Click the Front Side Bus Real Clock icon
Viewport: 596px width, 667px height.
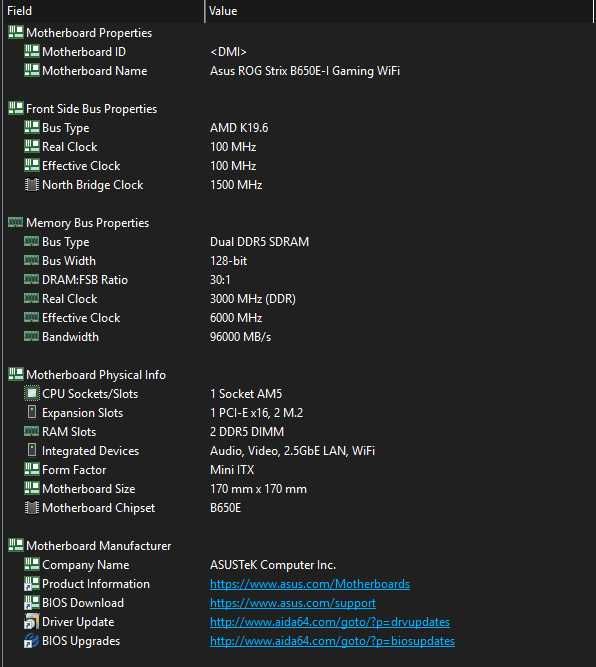31,146
